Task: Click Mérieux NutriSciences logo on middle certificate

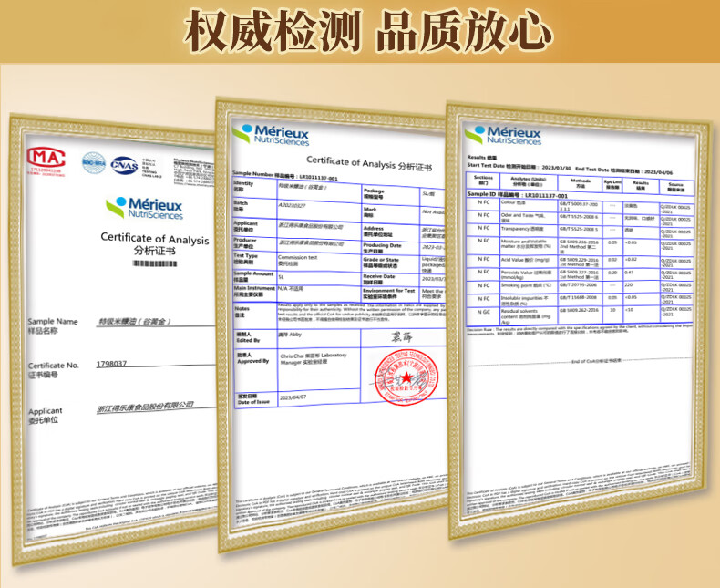Action: (x=271, y=135)
